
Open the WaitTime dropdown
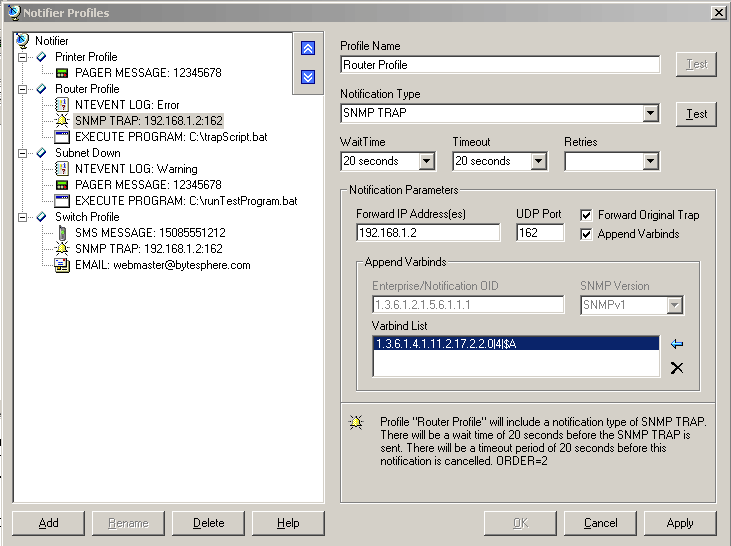click(426, 161)
